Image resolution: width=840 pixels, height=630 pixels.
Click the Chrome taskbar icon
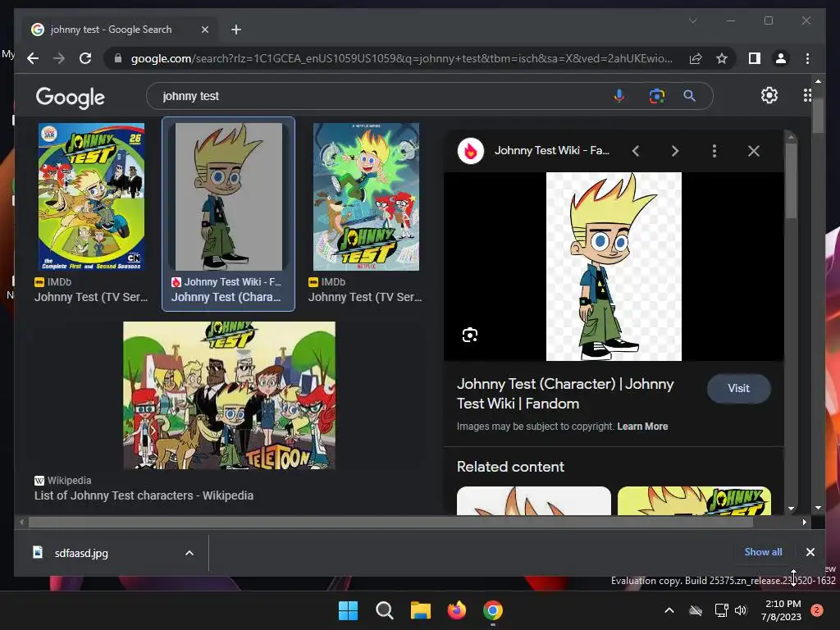pos(493,610)
